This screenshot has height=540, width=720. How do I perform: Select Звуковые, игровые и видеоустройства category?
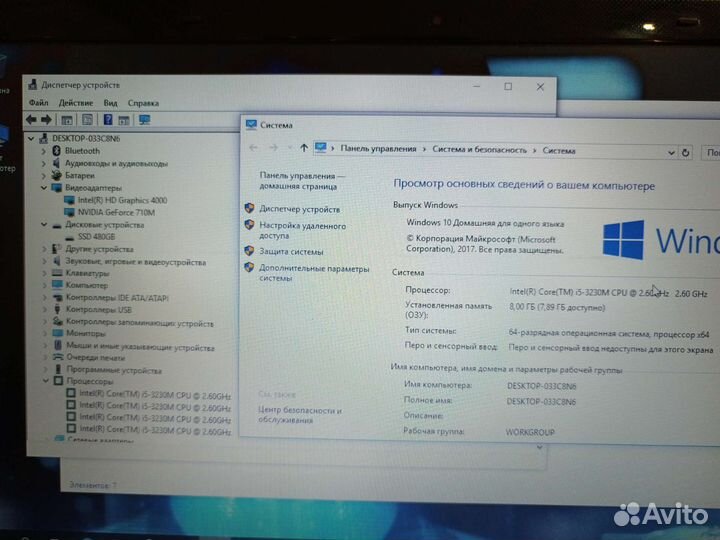click(x=135, y=262)
